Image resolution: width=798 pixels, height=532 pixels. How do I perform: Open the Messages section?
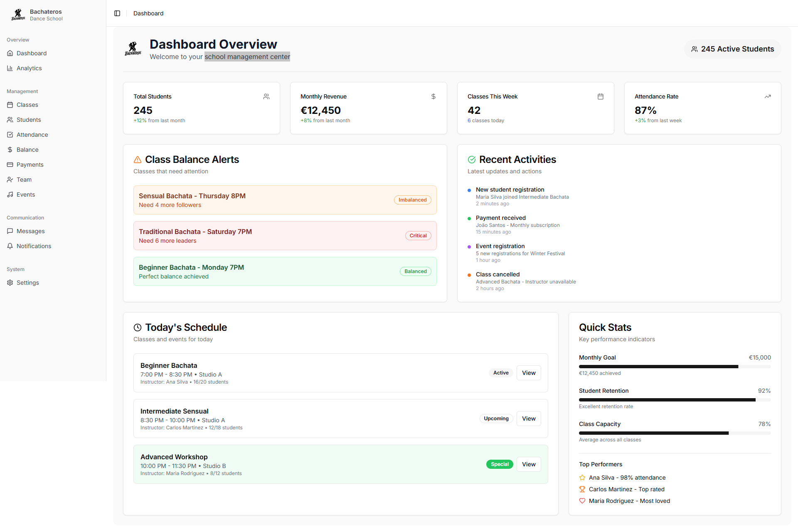pyautogui.click(x=30, y=231)
